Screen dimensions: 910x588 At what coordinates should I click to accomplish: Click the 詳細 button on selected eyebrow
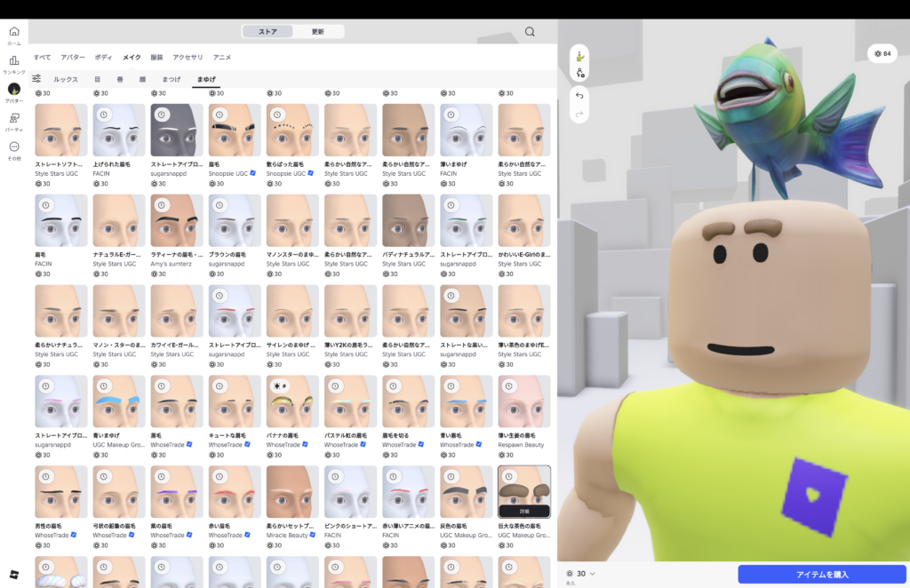[x=524, y=512]
